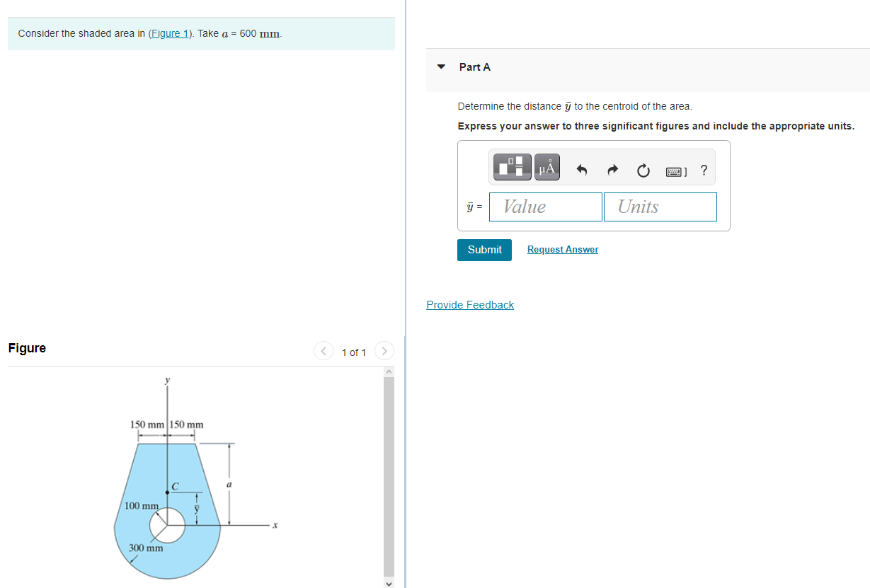Open the Figure 1 link

[169, 33]
